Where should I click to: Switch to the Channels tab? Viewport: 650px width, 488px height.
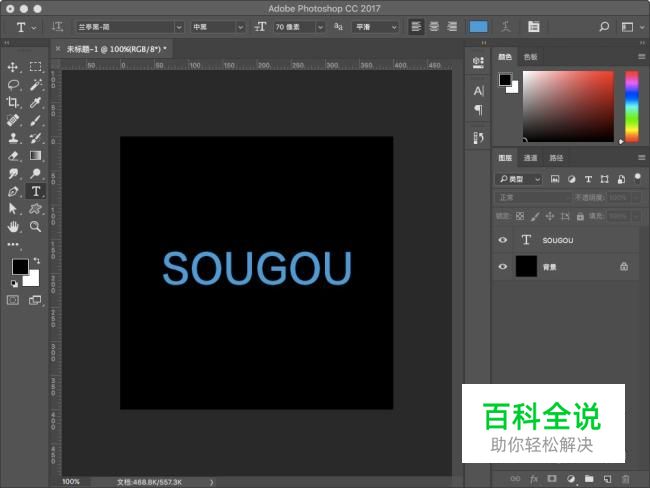click(x=530, y=158)
